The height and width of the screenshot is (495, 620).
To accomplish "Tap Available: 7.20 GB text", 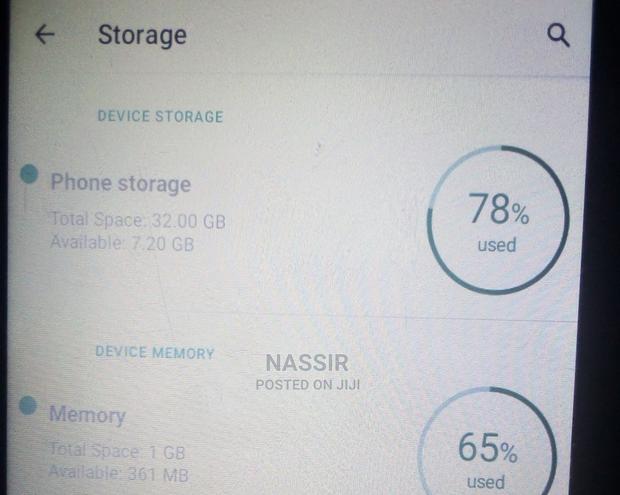I will click(122, 243).
